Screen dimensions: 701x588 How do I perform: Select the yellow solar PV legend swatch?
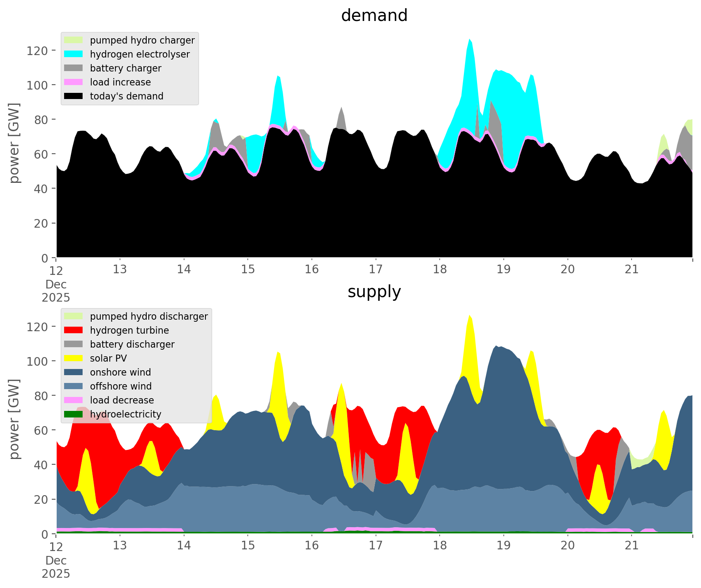74,358
